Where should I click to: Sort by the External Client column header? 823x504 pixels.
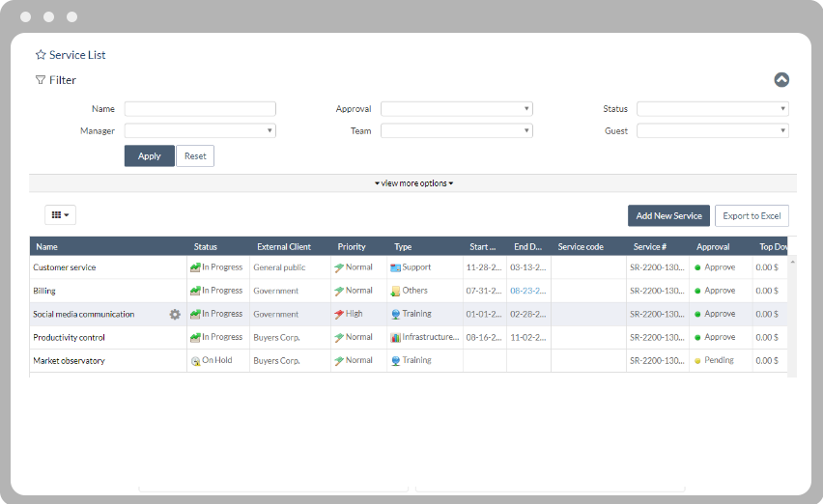click(x=284, y=246)
